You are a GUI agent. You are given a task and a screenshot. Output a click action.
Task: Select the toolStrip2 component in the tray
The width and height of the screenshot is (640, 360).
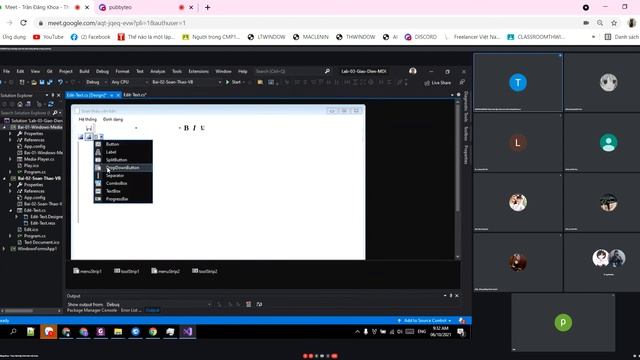(x=204, y=271)
